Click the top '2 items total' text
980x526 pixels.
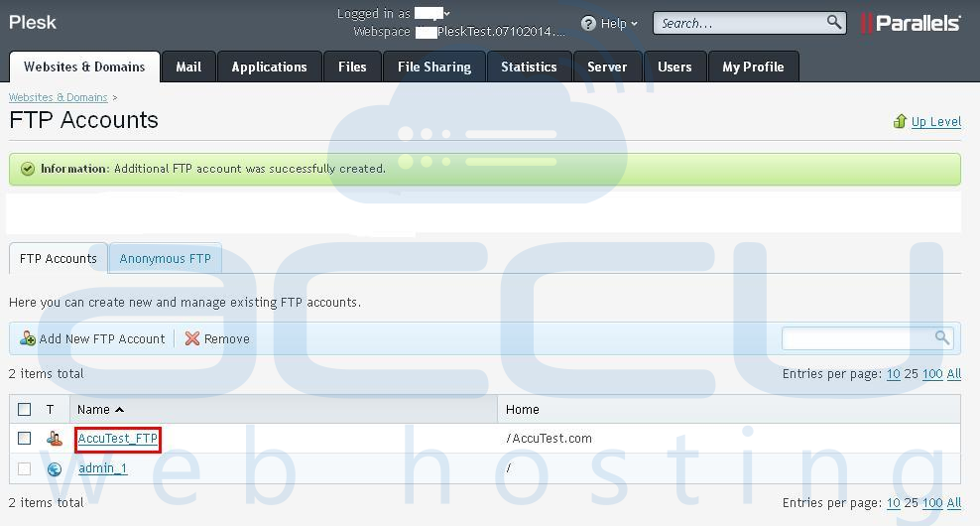point(47,374)
